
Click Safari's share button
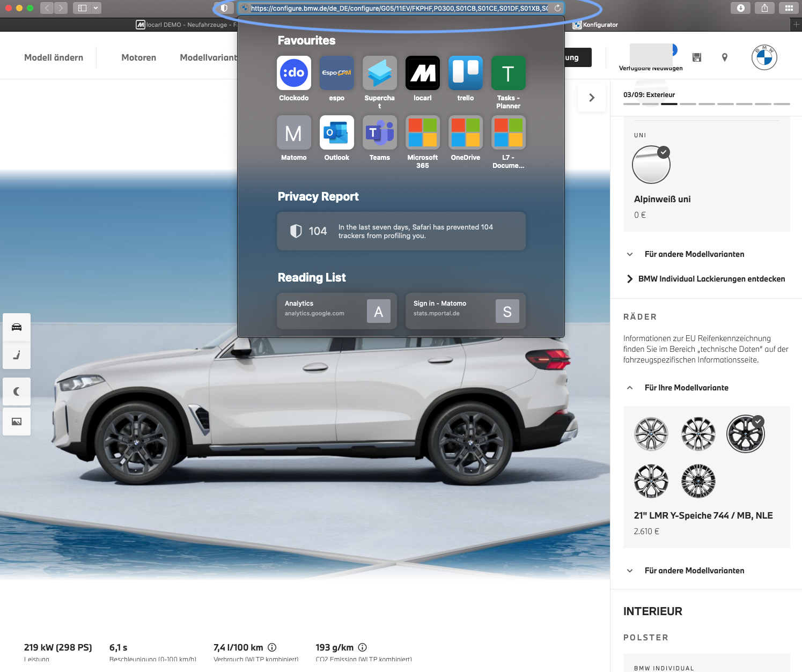tap(764, 8)
